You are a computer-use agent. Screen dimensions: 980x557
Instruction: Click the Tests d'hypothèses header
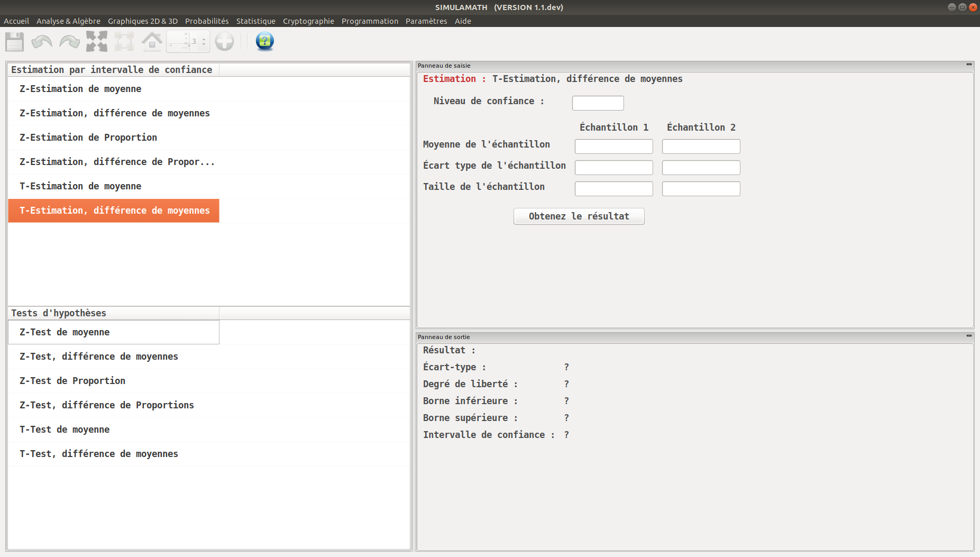tap(113, 313)
